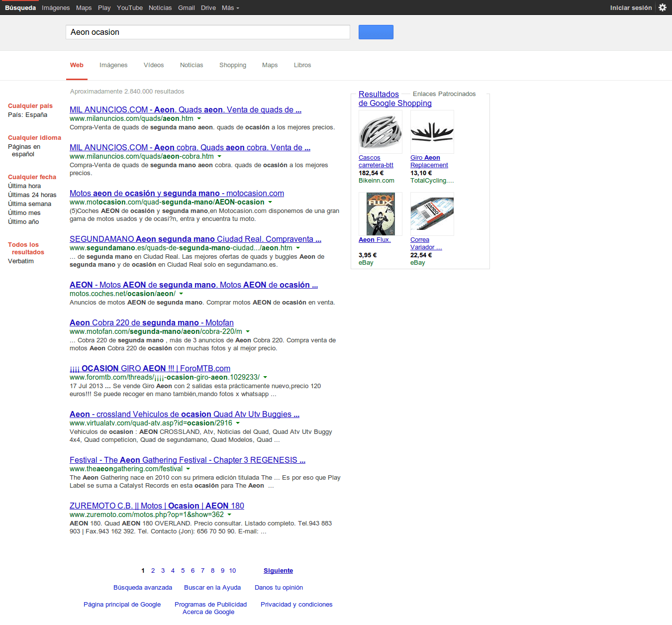Switch to the Maps search tab
The image size is (672, 625).
click(270, 65)
